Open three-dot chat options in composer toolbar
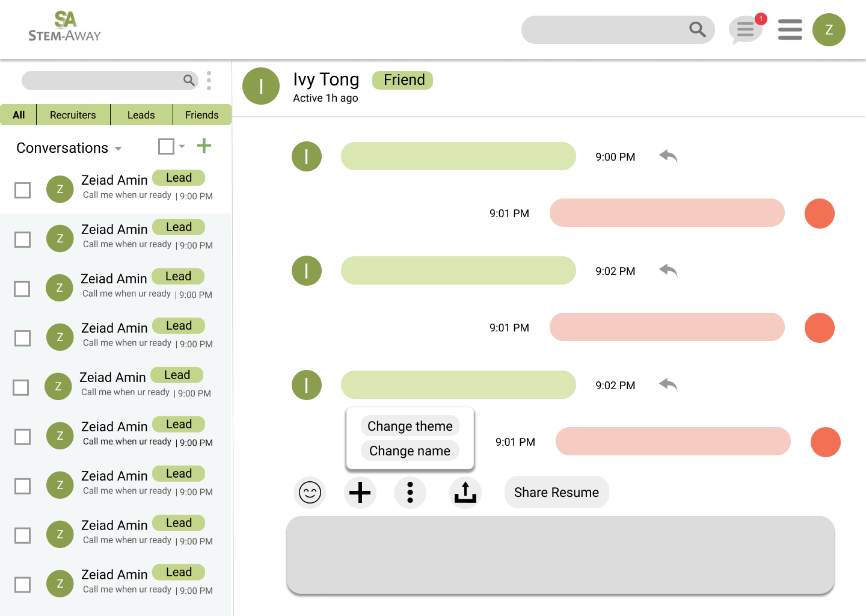 click(410, 493)
